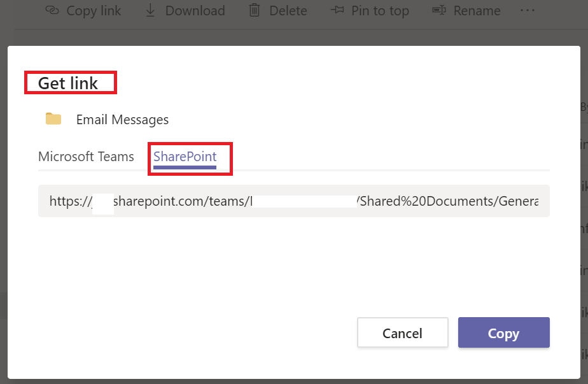Screen dimensions: 588x384
Task: Click the SharePoint link URL field
Action: click(x=294, y=201)
